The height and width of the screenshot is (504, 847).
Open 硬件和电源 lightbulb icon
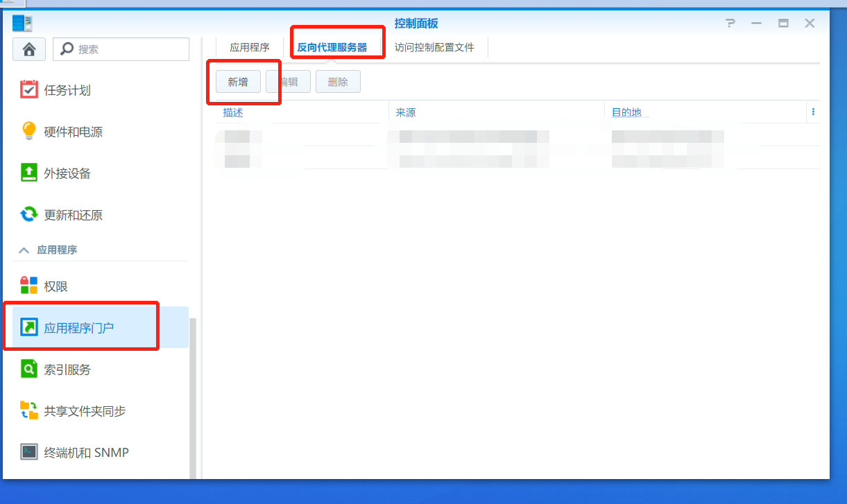pyautogui.click(x=29, y=132)
